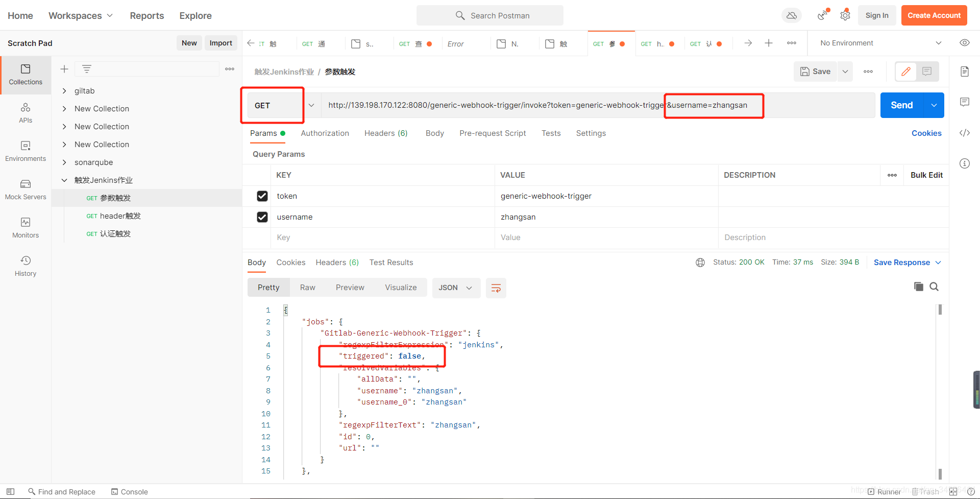The image size is (980, 499).
Task: Click Bulk Edit for query params
Action: [x=926, y=175]
